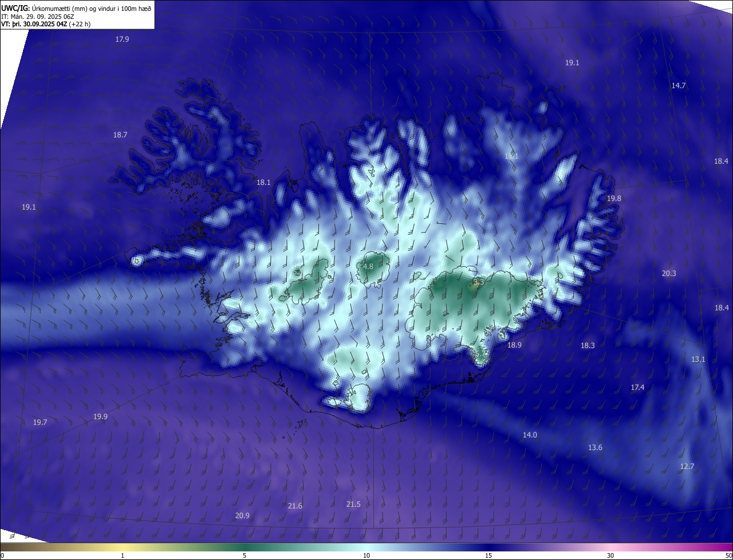The width and height of the screenshot is (733, 560).
Task: Click the 20.9 value on the map
Action: tap(242, 516)
